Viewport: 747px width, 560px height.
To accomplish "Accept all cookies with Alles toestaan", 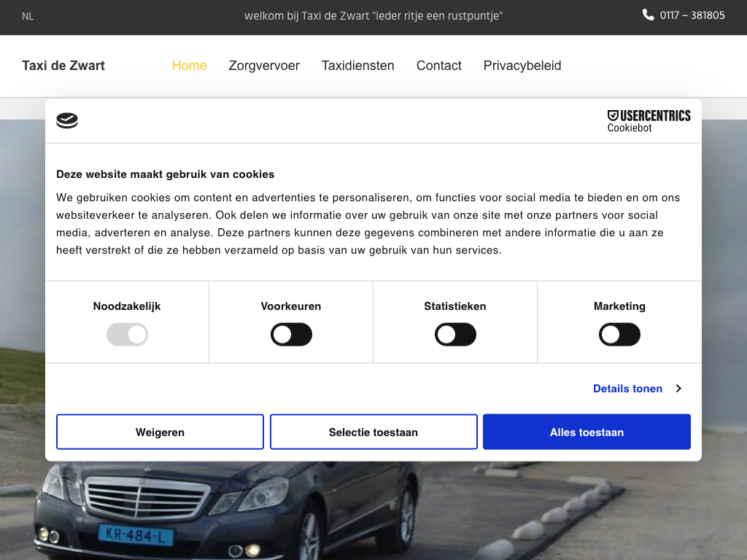I will pos(587,432).
